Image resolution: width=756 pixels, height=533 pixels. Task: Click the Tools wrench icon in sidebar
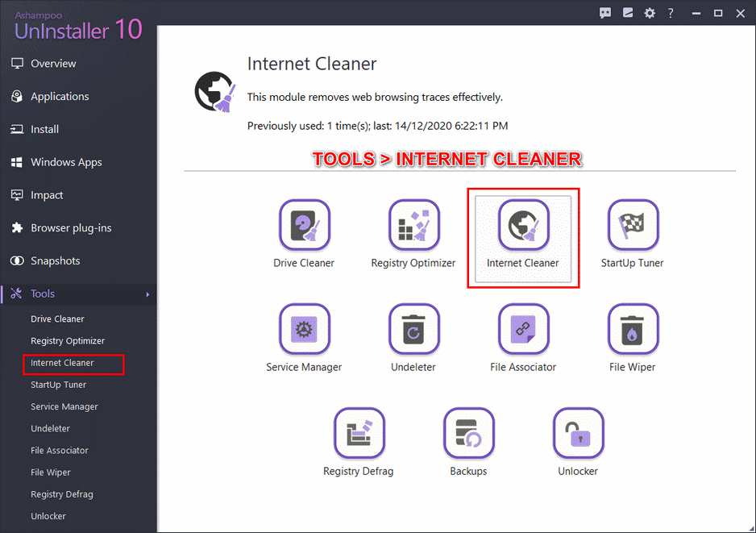click(16, 294)
